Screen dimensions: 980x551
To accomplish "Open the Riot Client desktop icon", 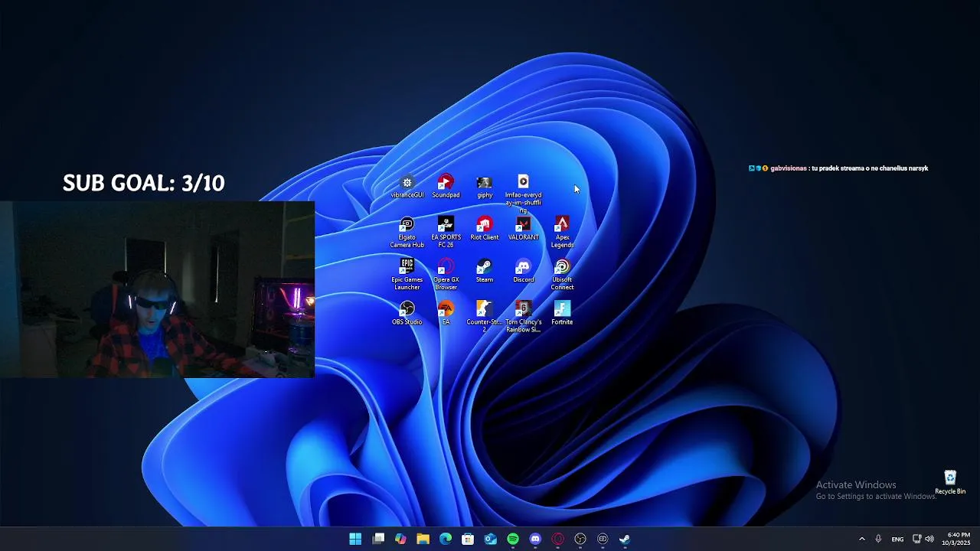I will click(x=484, y=229).
